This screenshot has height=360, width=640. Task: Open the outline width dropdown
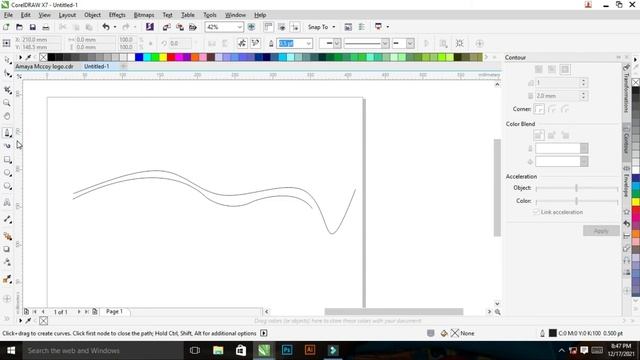[x=309, y=43]
